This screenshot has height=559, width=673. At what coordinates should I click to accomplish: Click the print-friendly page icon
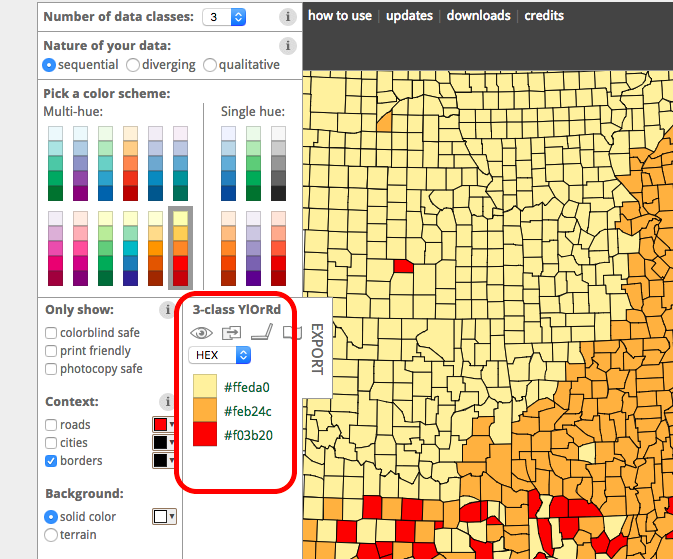click(x=291, y=333)
